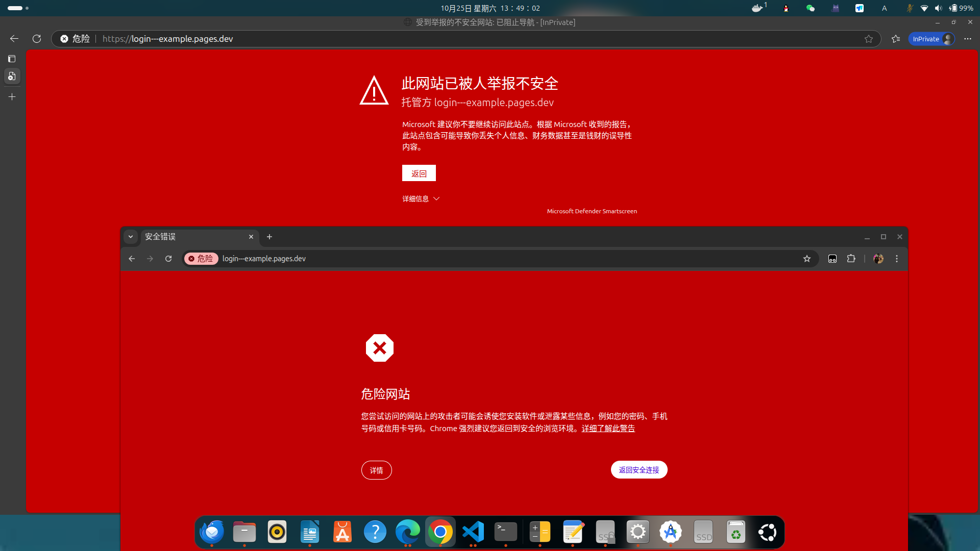Click Edge's refresh page icon
Image resolution: width=980 pixels, height=551 pixels.
click(37, 39)
